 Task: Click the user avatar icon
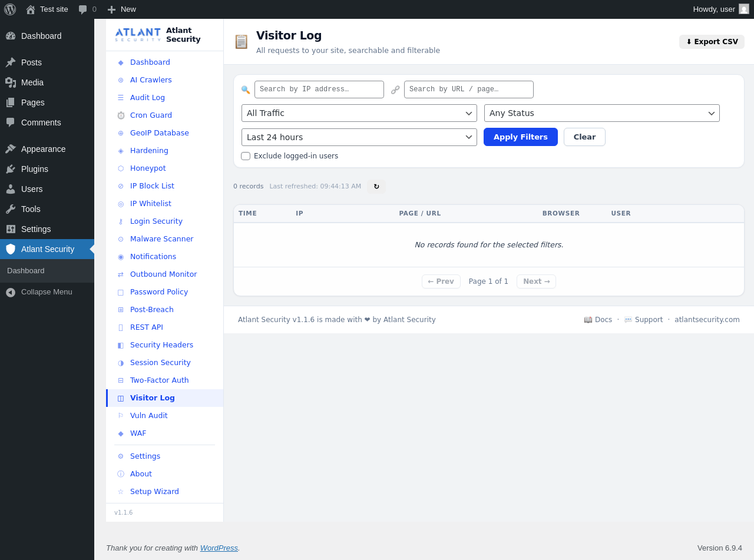744,9
